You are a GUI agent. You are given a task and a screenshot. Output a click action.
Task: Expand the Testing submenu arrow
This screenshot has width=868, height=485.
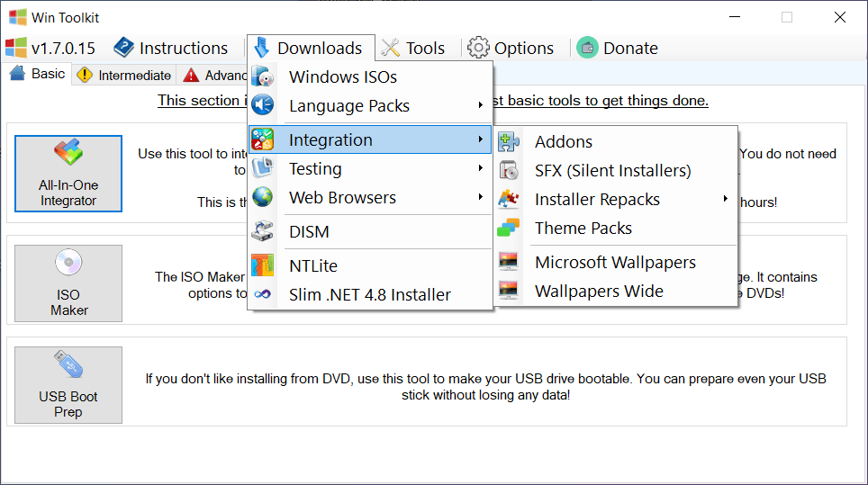click(x=481, y=168)
